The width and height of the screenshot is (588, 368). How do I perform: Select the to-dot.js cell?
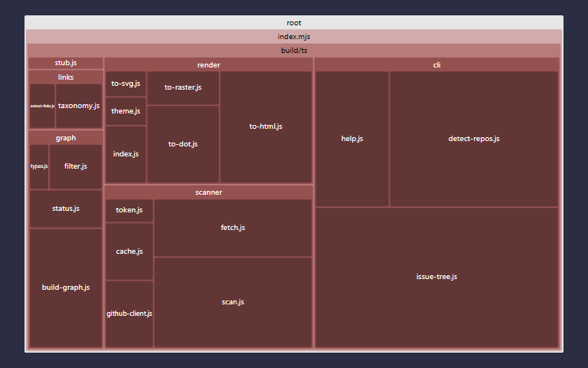tap(183, 144)
